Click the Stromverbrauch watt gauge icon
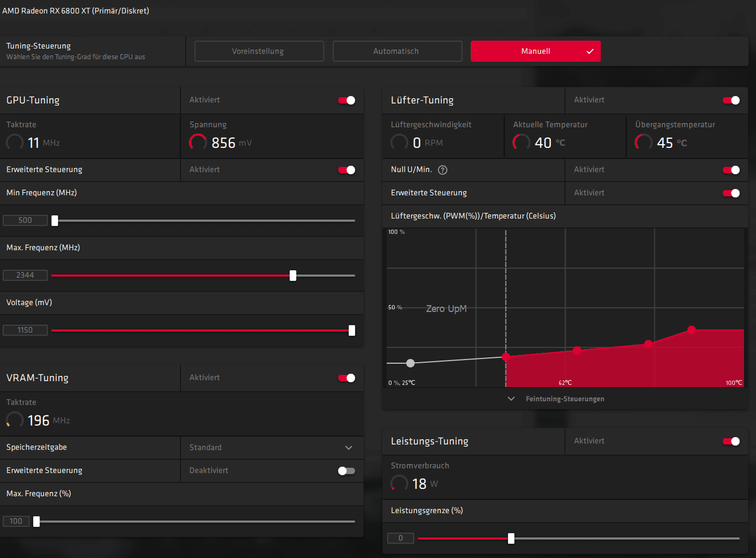 (x=399, y=484)
